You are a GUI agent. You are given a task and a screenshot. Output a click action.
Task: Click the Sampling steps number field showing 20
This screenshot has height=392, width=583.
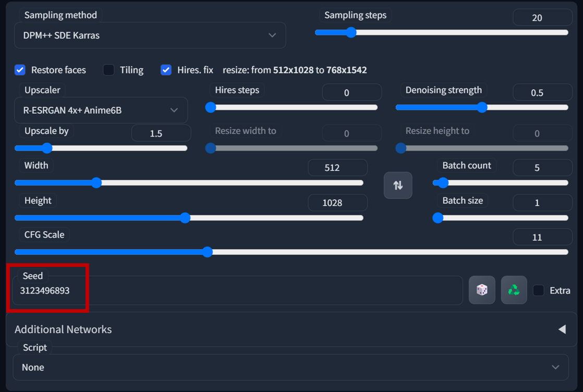[x=542, y=18]
